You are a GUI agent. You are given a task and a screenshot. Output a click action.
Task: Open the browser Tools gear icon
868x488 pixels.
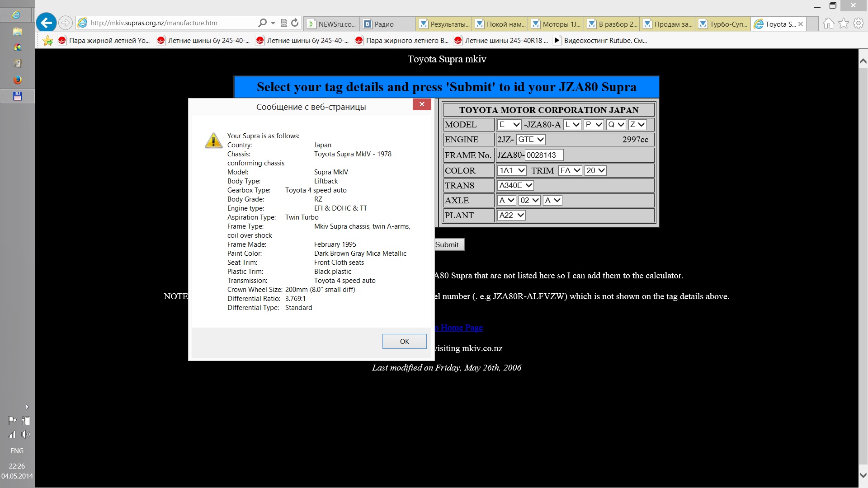click(x=858, y=23)
